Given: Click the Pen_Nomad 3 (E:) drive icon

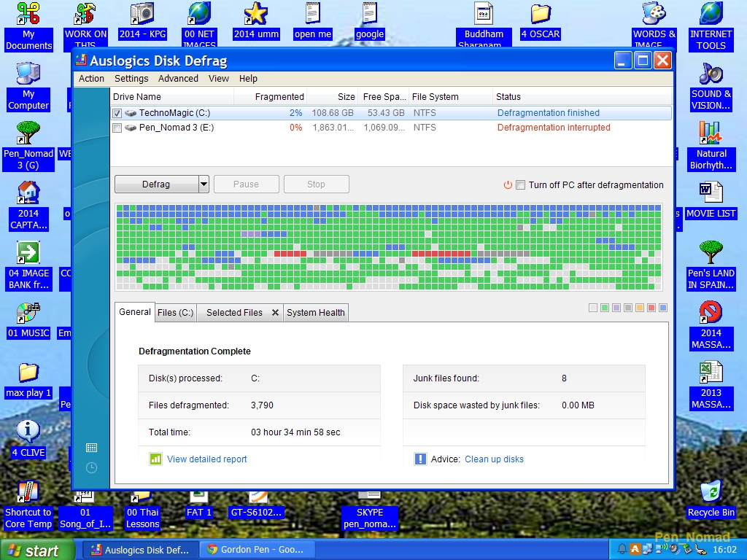Looking at the screenshot, I should coord(131,128).
